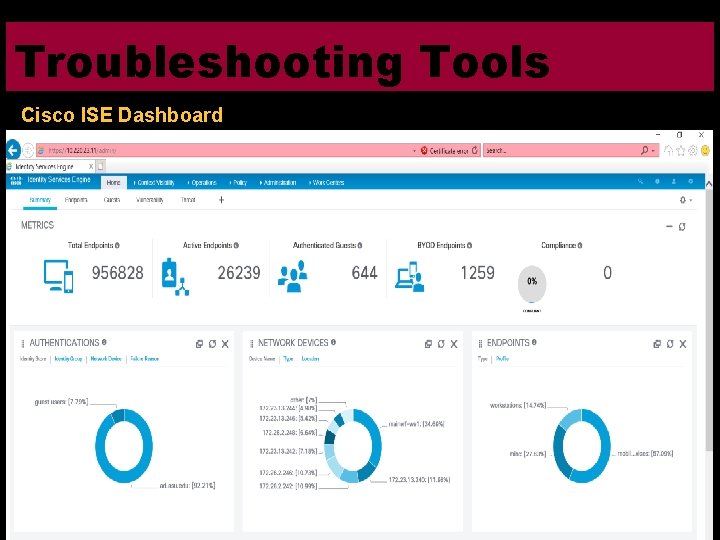The height and width of the screenshot is (540, 720).
Task: Click the Authenticated Guests people icon
Action: click(x=292, y=276)
